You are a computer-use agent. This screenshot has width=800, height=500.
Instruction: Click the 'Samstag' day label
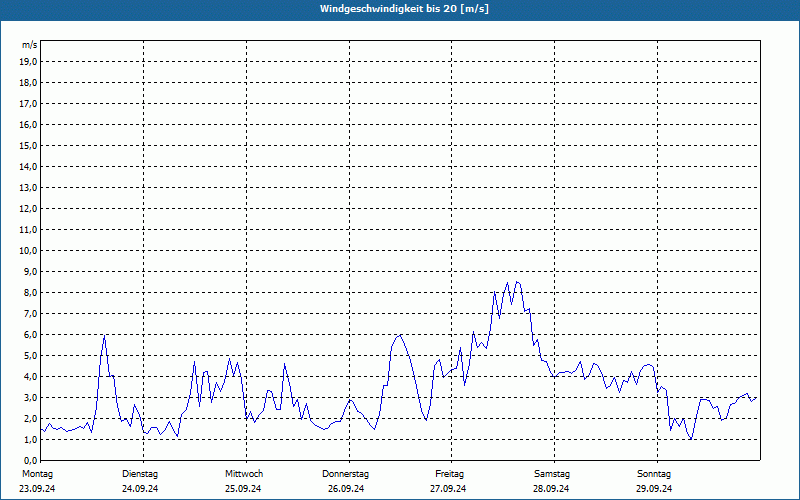552,474
